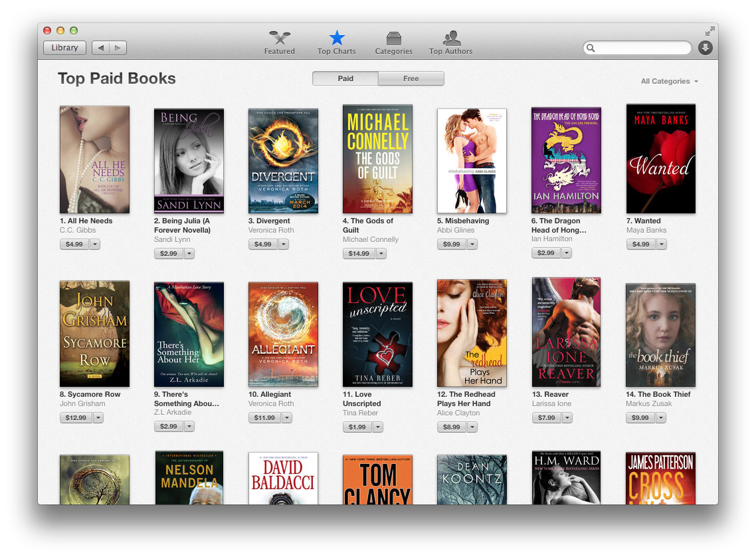The width and height of the screenshot is (756, 557).
Task: Click the downloads arrow icon
Action: (x=706, y=48)
